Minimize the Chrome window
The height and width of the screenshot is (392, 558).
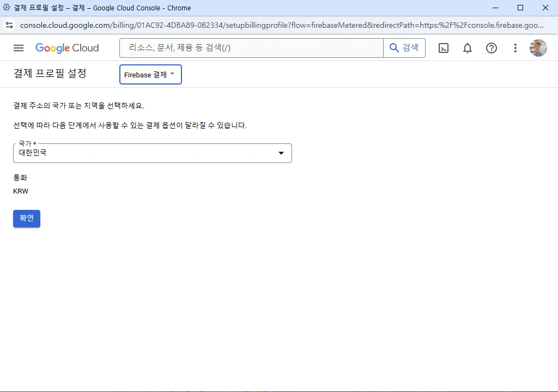point(495,8)
